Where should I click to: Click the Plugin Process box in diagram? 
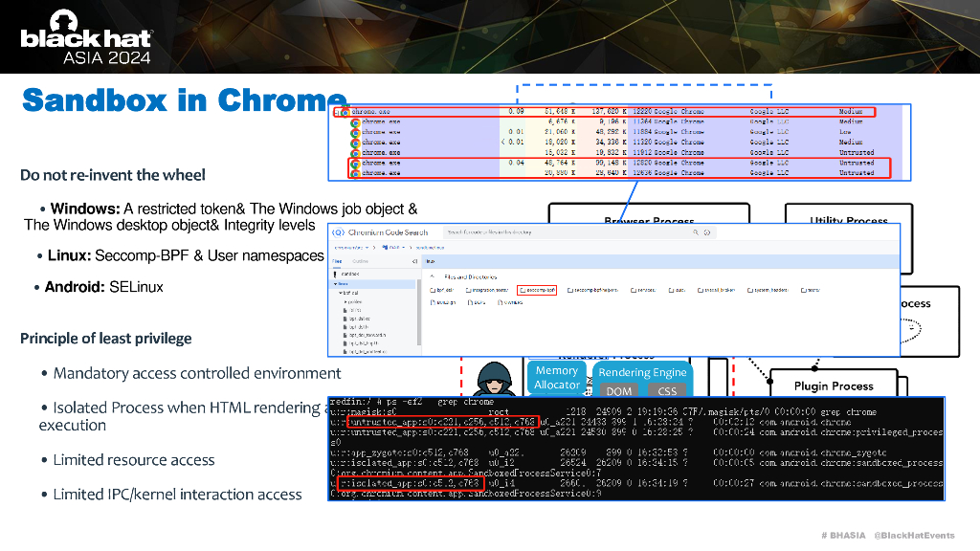click(834, 383)
